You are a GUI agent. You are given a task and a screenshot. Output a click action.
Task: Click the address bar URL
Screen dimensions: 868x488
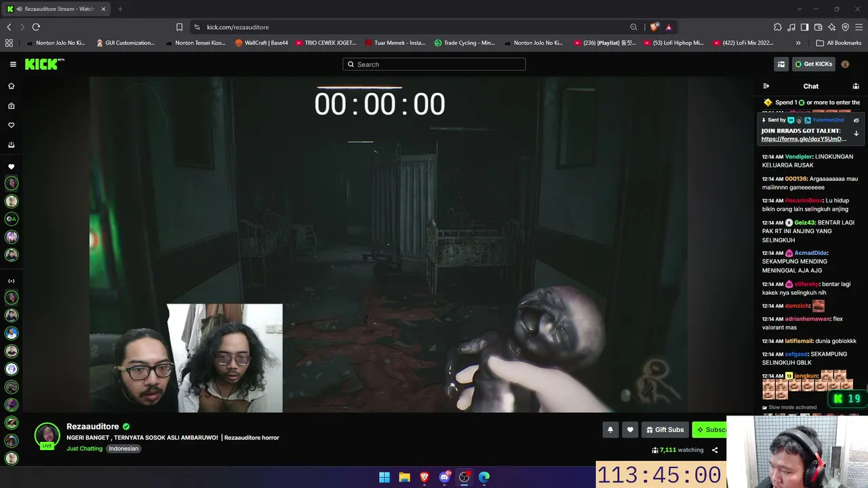(x=238, y=27)
